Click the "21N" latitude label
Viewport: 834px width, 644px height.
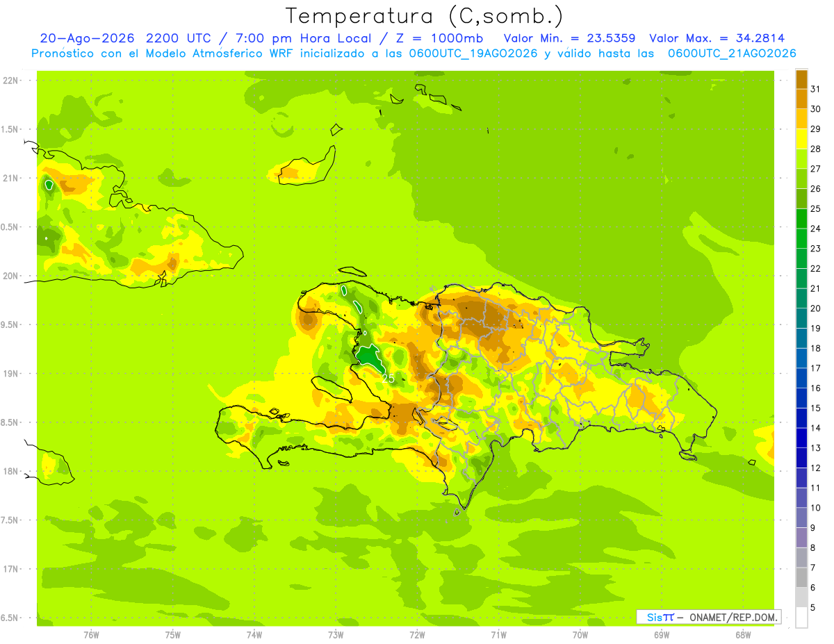11,178
